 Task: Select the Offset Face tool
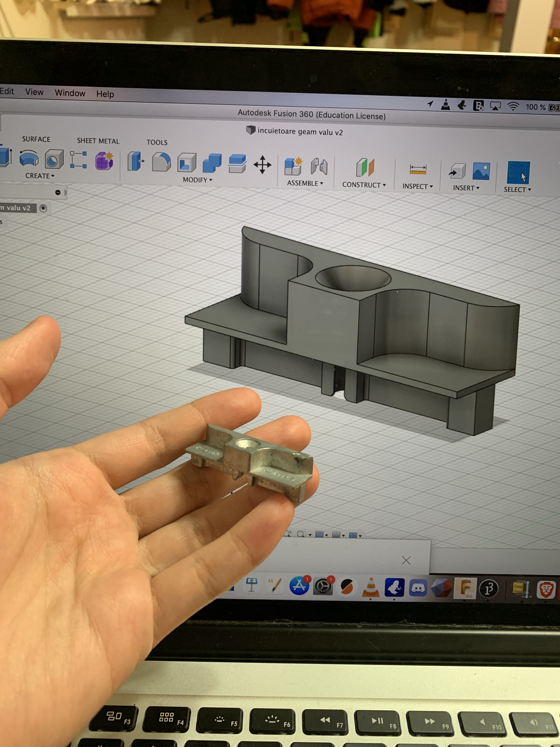click(x=237, y=164)
